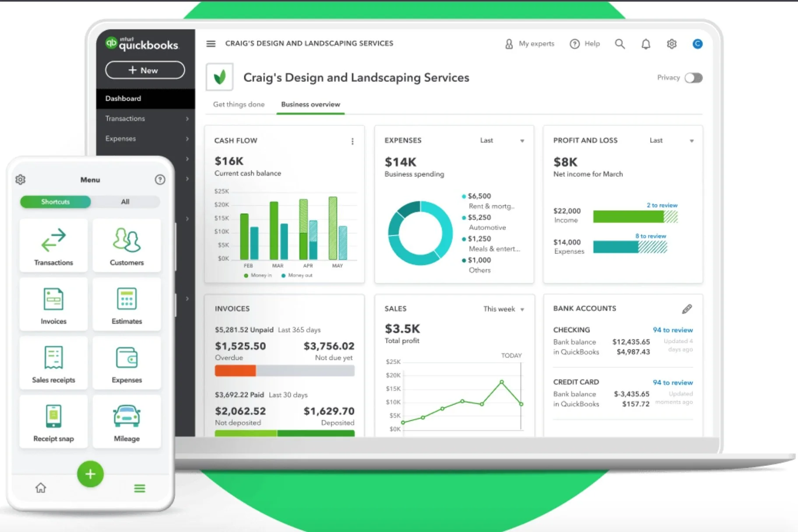Select Expenses in sidebar menu
This screenshot has height=532, width=798.
pyautogui.click(x=145, y=139)
